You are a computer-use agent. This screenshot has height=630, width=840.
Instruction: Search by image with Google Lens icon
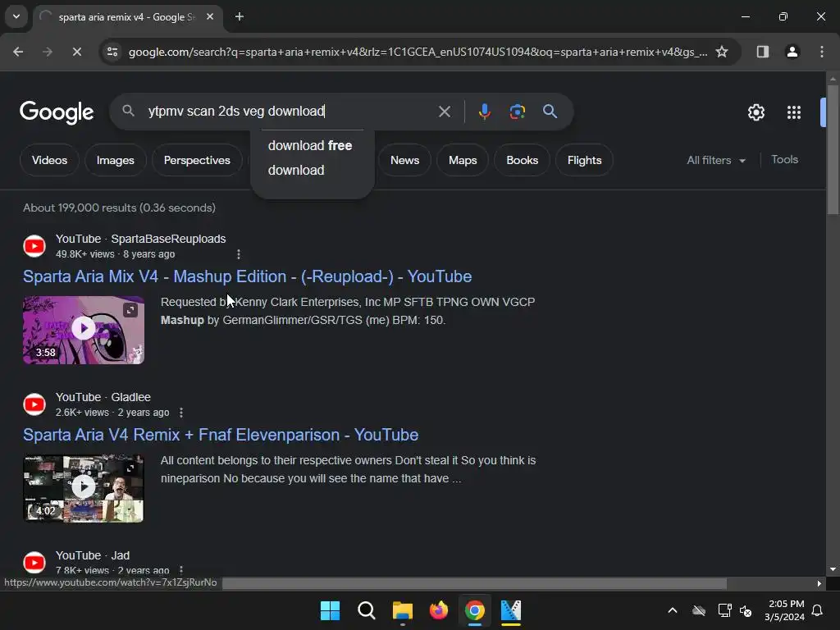click(517, 112)
